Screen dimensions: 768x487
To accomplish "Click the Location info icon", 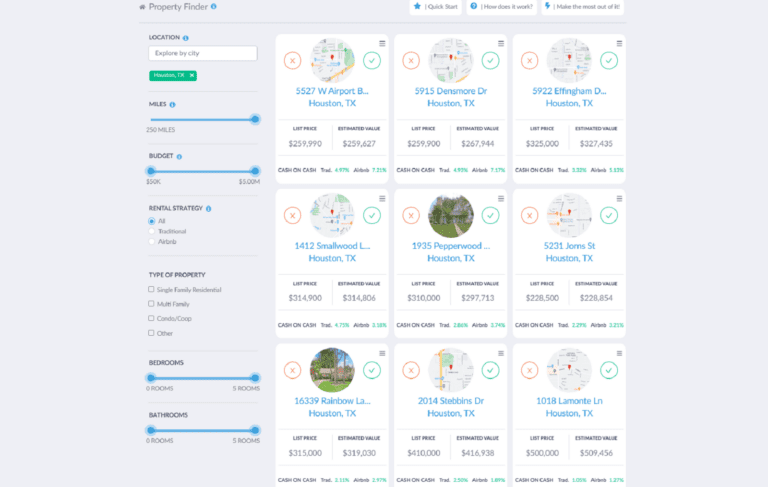I will pyautogui.click(x=186, y=38).
